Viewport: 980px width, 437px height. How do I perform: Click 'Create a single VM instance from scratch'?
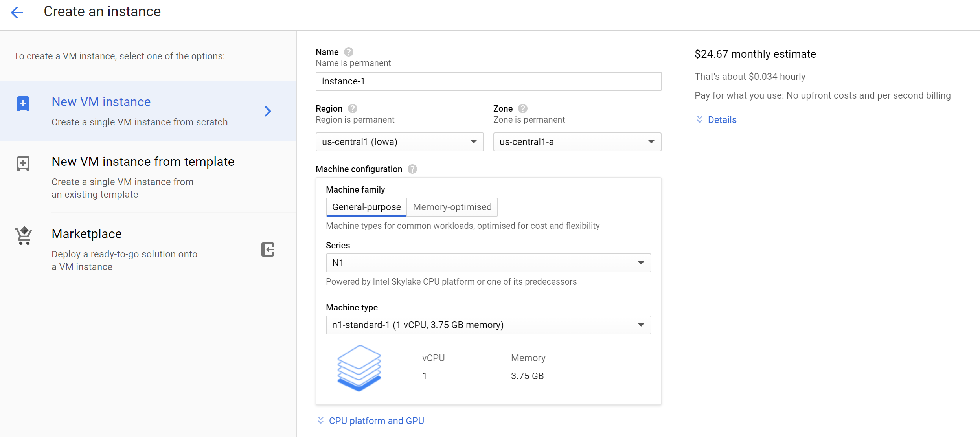point(140,122)
